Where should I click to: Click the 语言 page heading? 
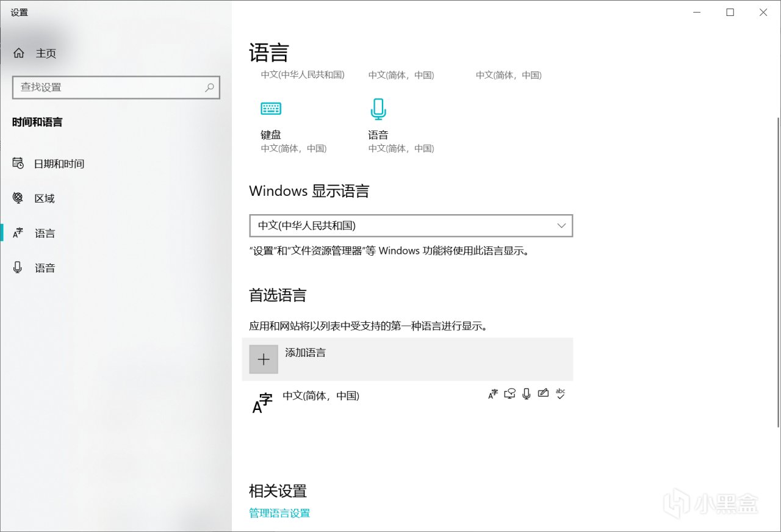[269, 53]
